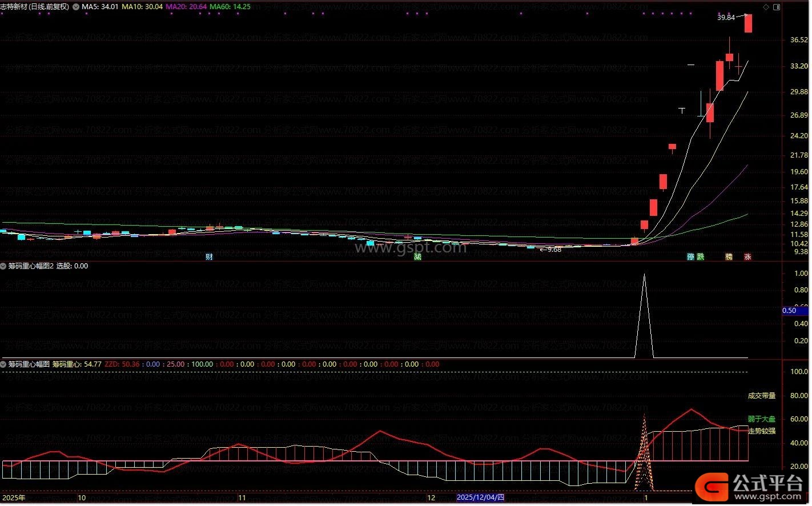Click the MA10 moving average label
812x506 pixels.
142,7
